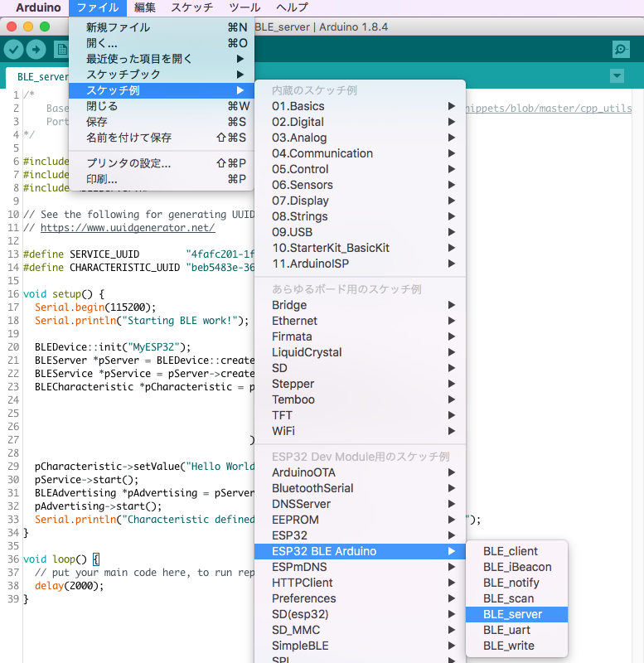The image size is (644, 663).
Task: Open the Temboo library examples
Action: click(361, 399)
